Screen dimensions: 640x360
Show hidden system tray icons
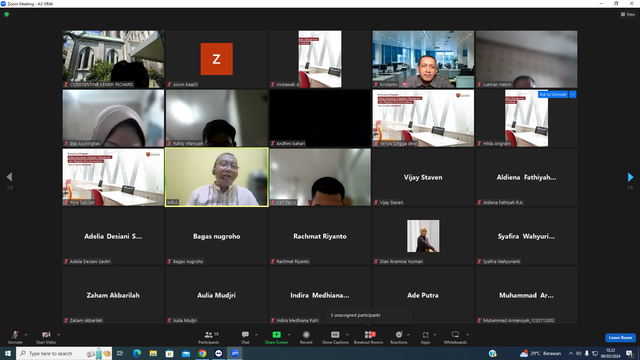[x=571, y=353]
